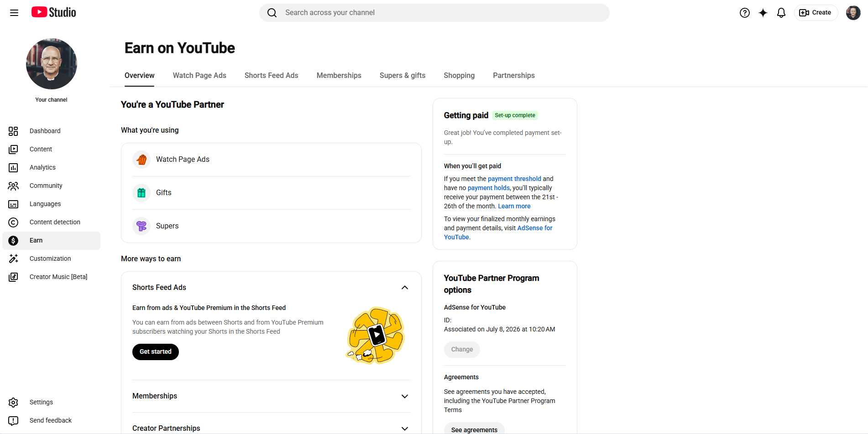Open the account avatar menu
Screen dimensions: 868x434
(x=853, y=13)
